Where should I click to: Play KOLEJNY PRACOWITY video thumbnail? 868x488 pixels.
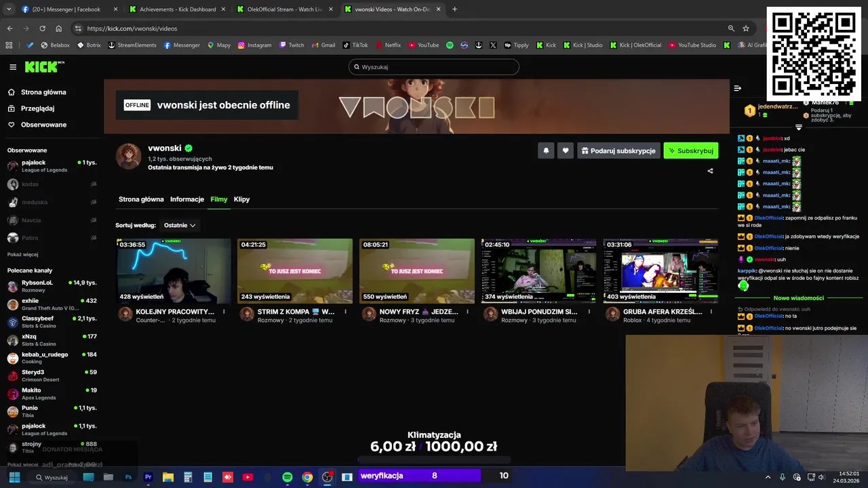[173, 271]
